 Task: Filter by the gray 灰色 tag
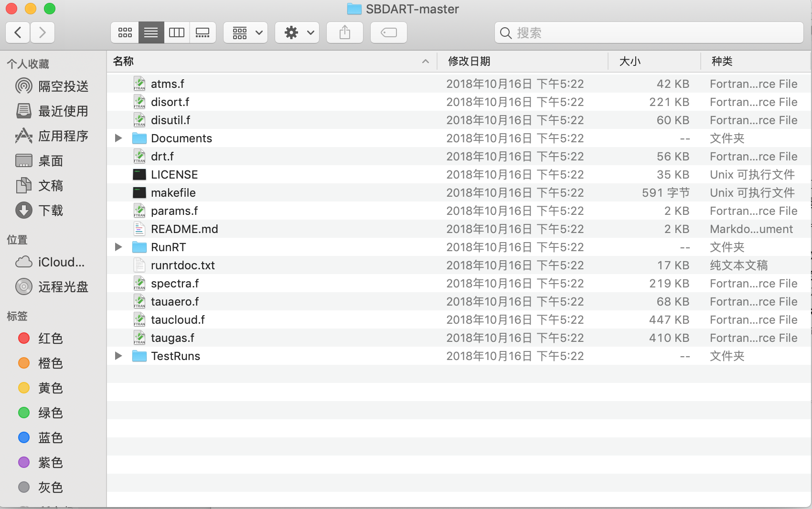(x=40, y=488)
